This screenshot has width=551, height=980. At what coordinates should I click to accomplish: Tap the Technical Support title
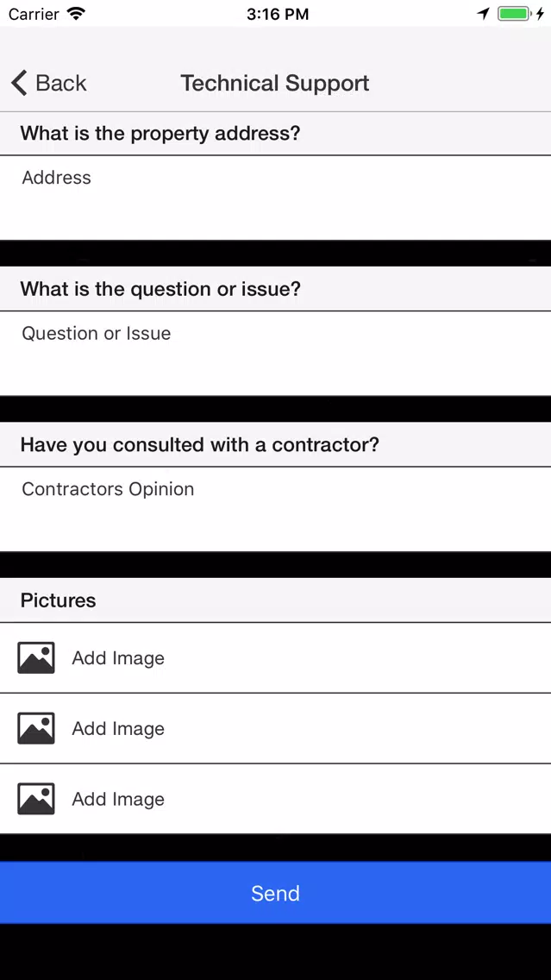[275, 83]
